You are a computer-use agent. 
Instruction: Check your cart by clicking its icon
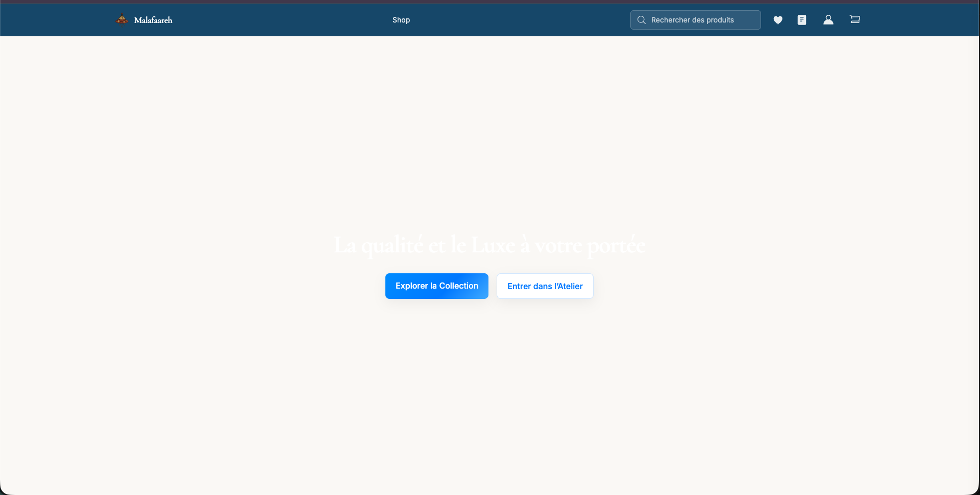pyautogui.click(x=854, y=19)
